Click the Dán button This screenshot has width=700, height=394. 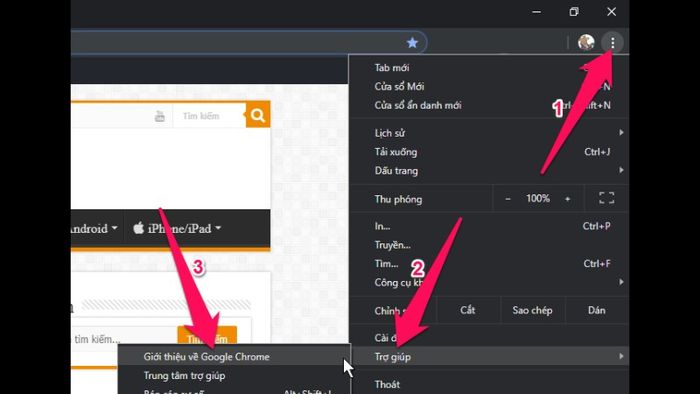coord(597,310)
